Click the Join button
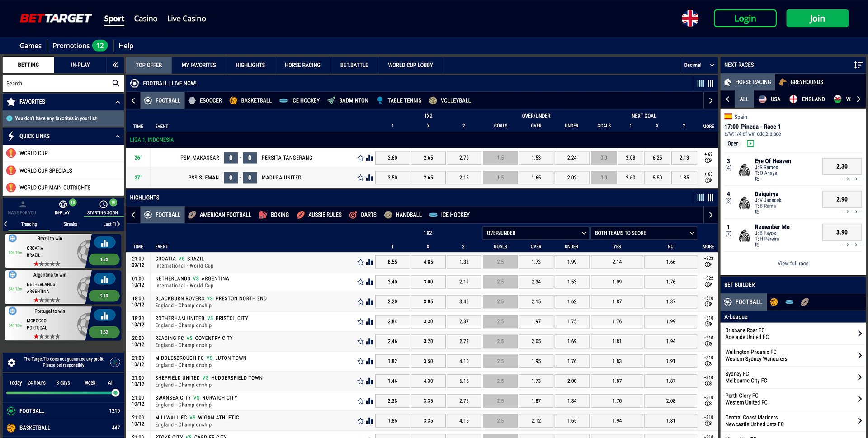The height and width of the screenshot is (438, 868). pos(817,19)
